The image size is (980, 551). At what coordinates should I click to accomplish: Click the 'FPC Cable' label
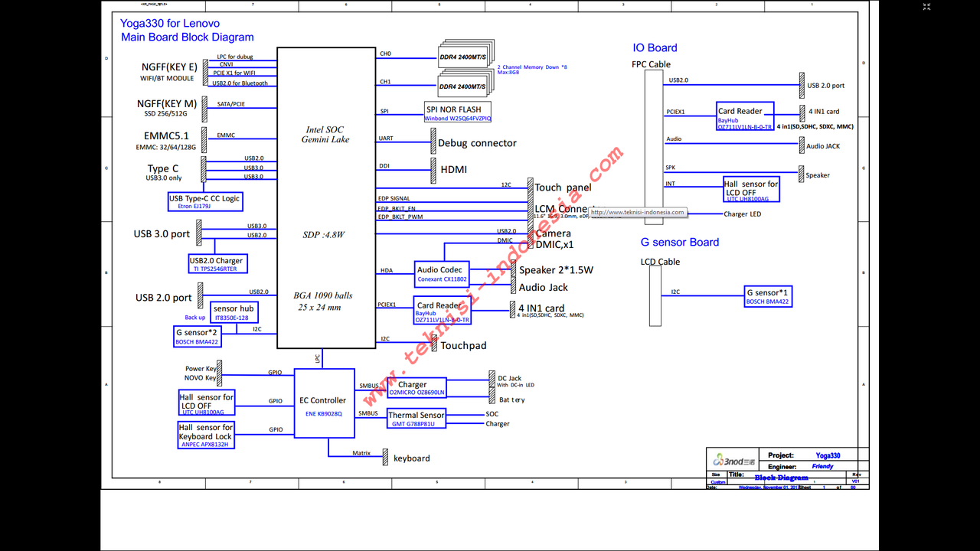[651, 64]
